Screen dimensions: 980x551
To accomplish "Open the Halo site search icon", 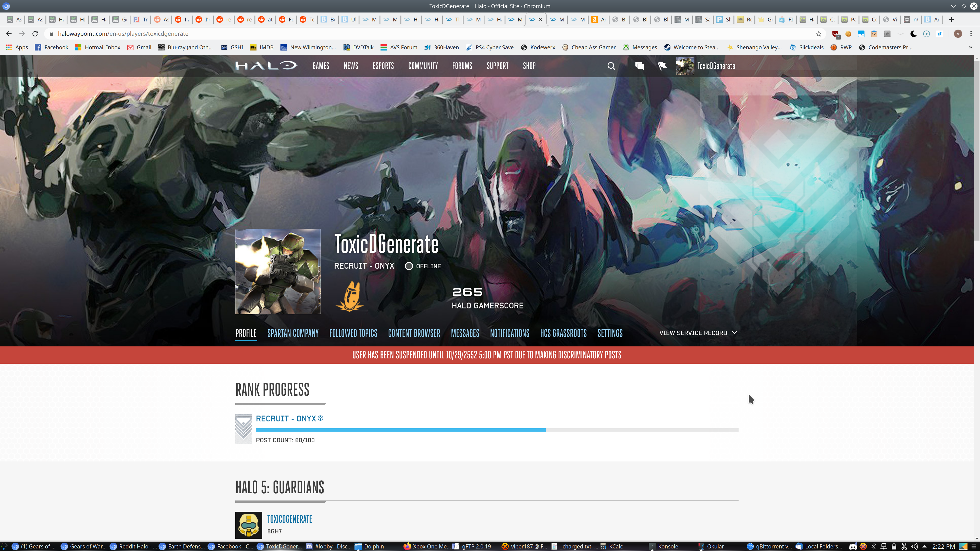I will (611, 66).
